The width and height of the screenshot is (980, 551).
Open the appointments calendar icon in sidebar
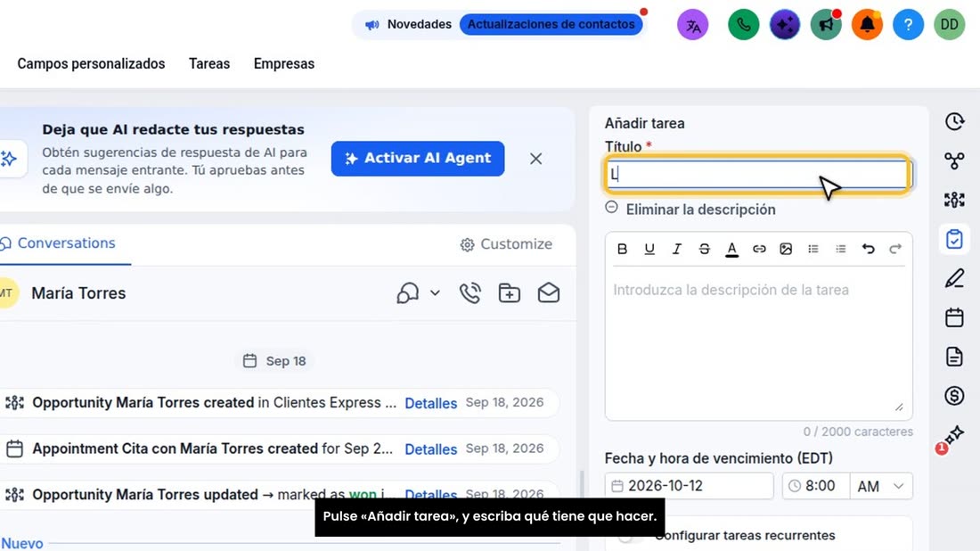pos(954,317)
